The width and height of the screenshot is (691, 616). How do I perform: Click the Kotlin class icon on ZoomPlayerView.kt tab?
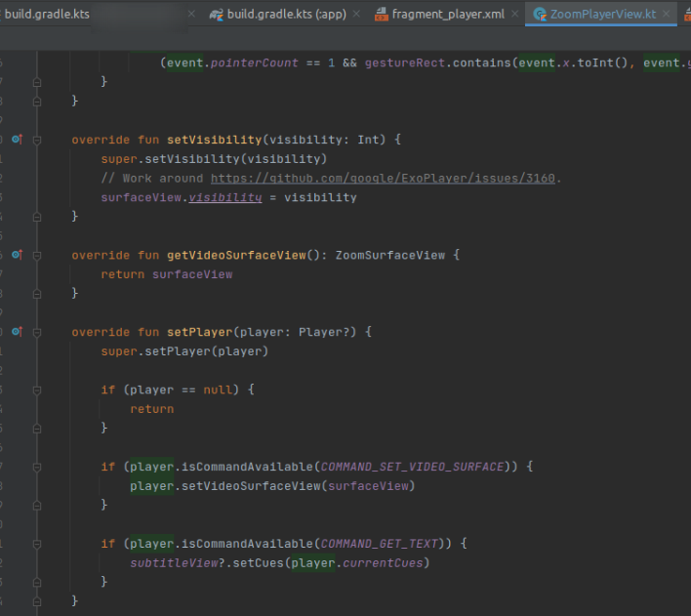(x=540, y=15)
